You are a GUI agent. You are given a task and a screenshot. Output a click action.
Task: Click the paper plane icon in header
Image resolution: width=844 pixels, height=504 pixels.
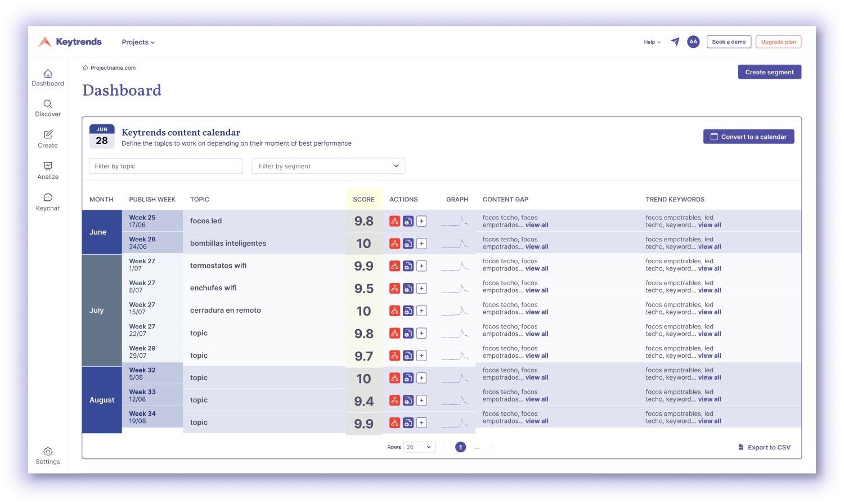(x=675, y=42)
